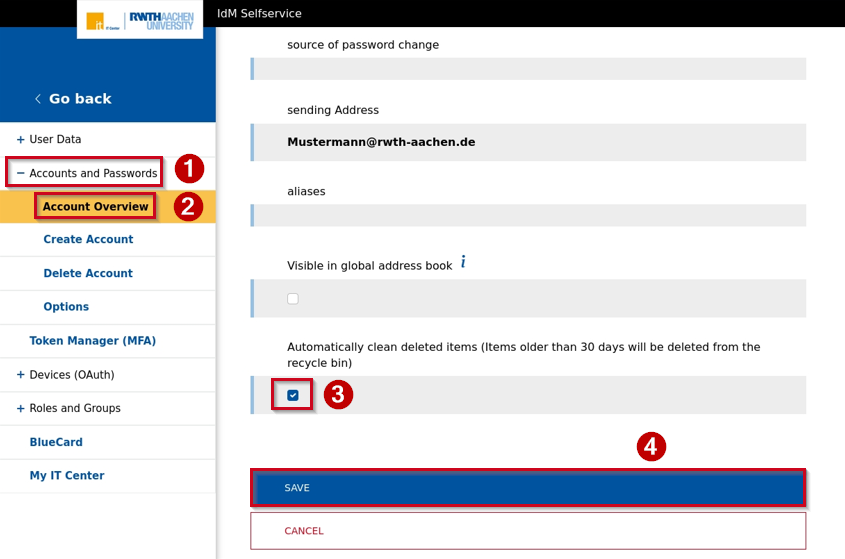Open Delete Account in the sidebar
This screenshot has width=845, height=559.
click(x=88, y=273)
